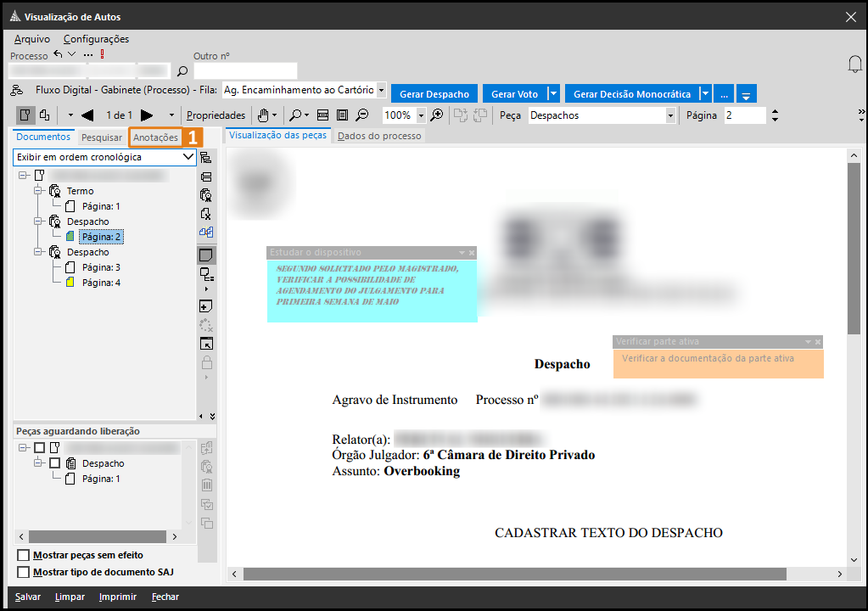Open the notification bell icon
The image size is (868, 611).
854,64
